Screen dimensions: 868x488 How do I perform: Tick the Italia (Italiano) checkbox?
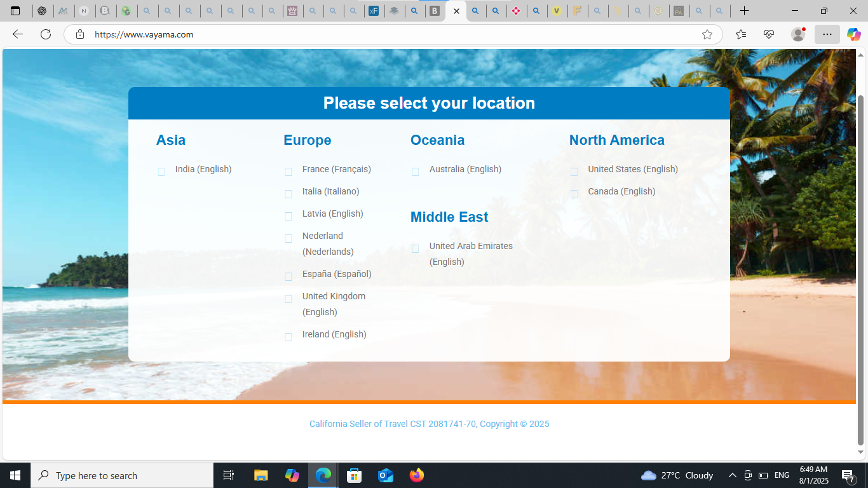[288, 194]
